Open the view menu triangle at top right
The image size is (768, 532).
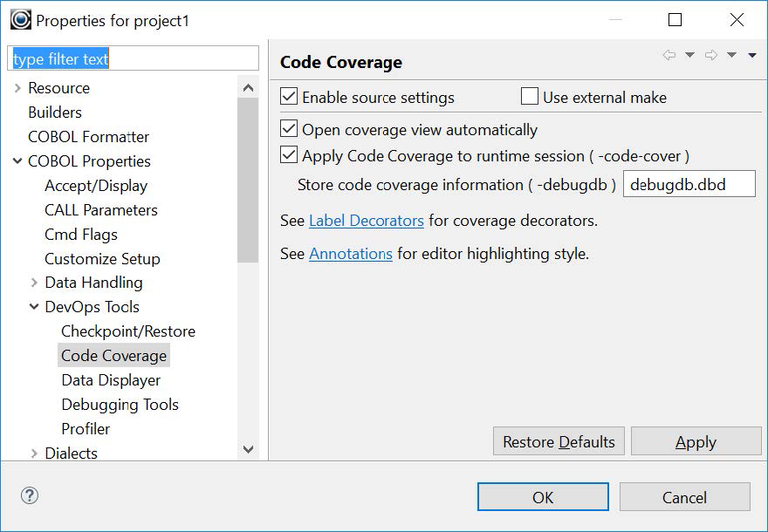coord(751,54)
